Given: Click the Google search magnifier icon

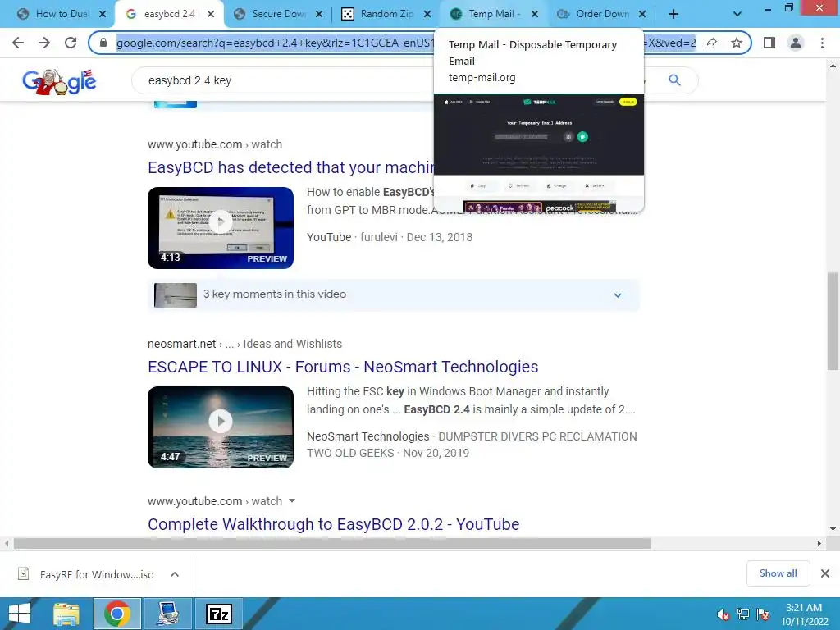Looking at the screenshot, I should (x=674, y=80).
